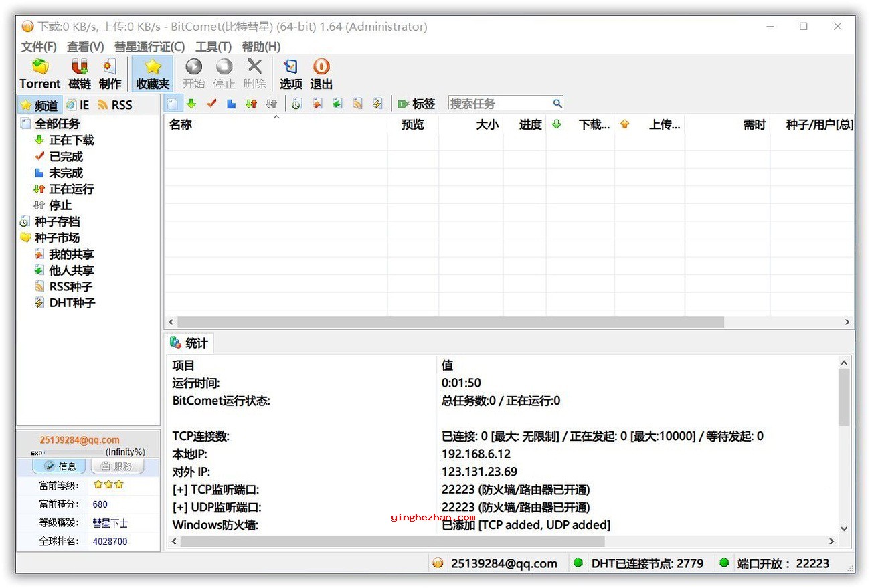Click the 磁链 magnet link toolbar icon

point(80,74)
